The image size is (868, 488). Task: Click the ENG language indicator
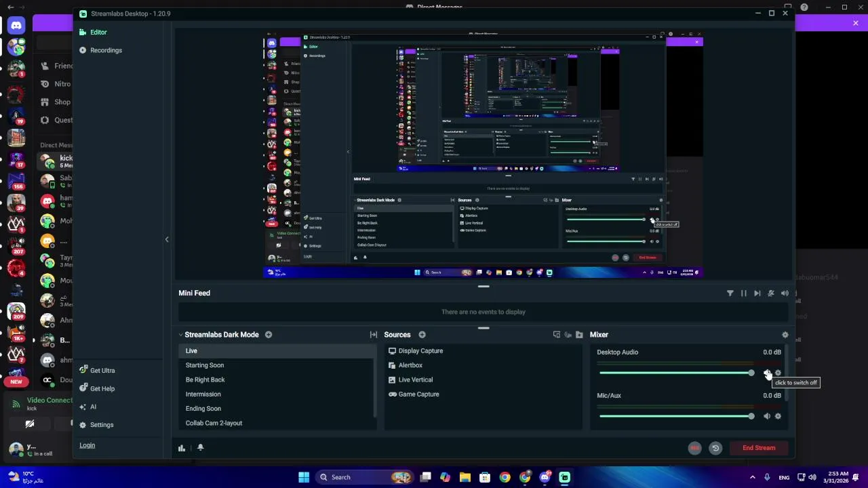click(784, 478)
